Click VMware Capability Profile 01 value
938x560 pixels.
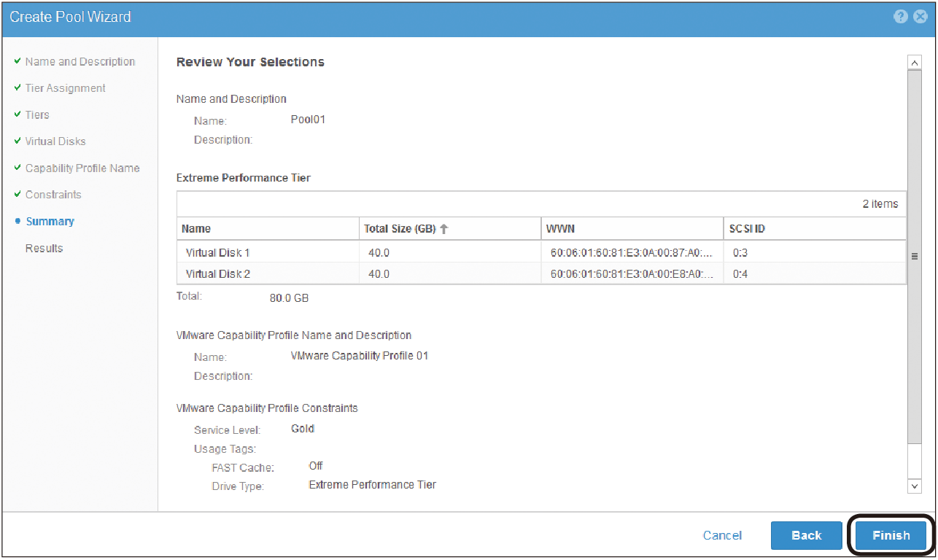[x=360, y=356]
